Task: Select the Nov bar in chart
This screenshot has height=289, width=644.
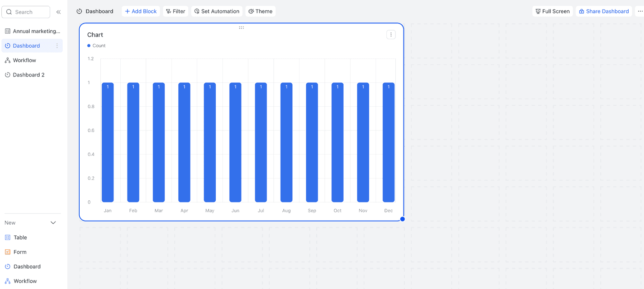Action: coord(363,142)
